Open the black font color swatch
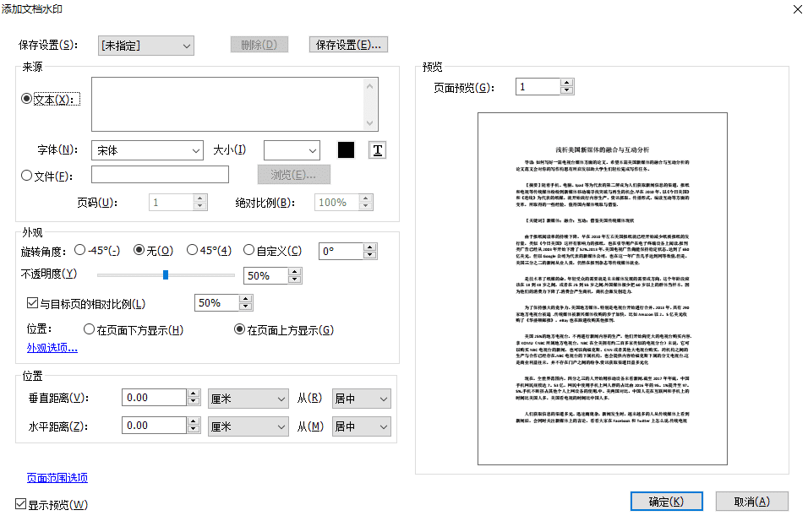The image size is (808, 532). pos(346,149)
